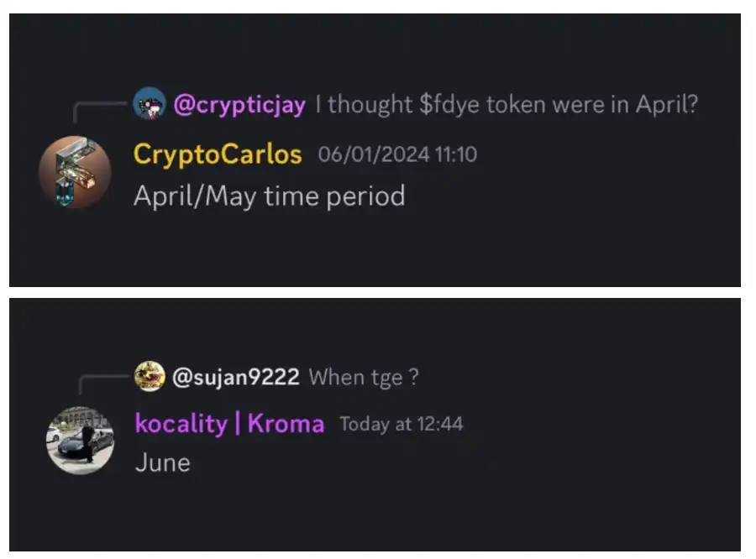Jump to replied message about $fdye token
The width and height of the screenshot is (756, 559).
[x=506, y=106]
